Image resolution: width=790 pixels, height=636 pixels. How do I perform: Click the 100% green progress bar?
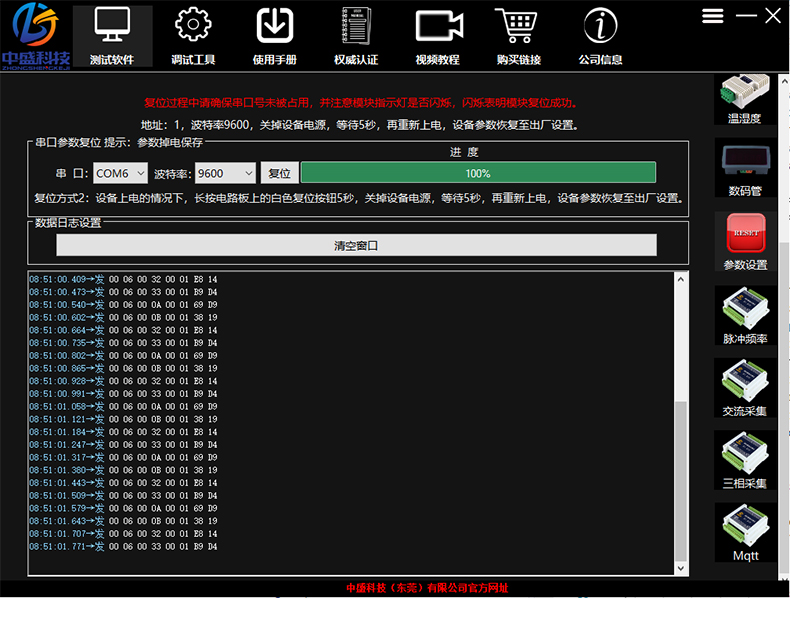478,173
